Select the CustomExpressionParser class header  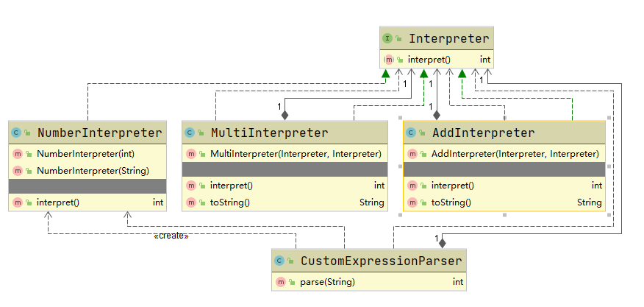tap(381, 261)
